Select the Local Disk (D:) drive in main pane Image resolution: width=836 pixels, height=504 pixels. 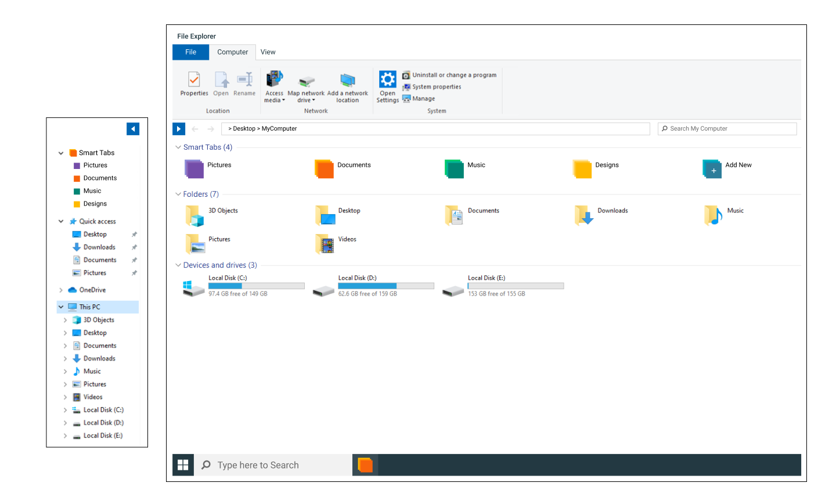(x=373, y=286)
